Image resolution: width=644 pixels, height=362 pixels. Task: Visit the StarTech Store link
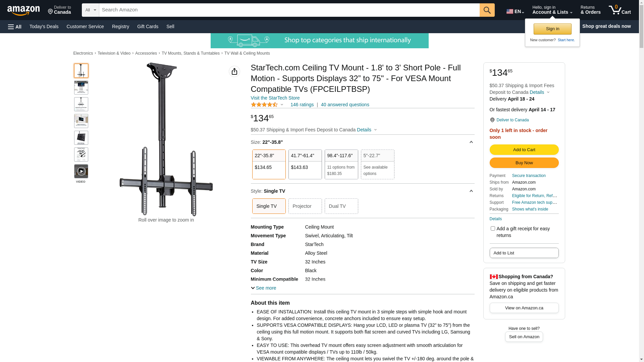click(275, 98)
